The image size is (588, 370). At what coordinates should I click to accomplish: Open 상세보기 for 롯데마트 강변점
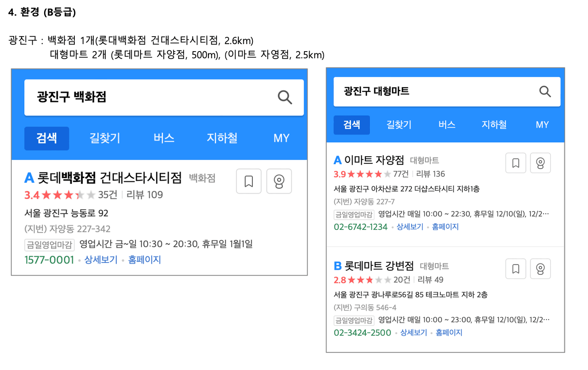coord(414,333)
